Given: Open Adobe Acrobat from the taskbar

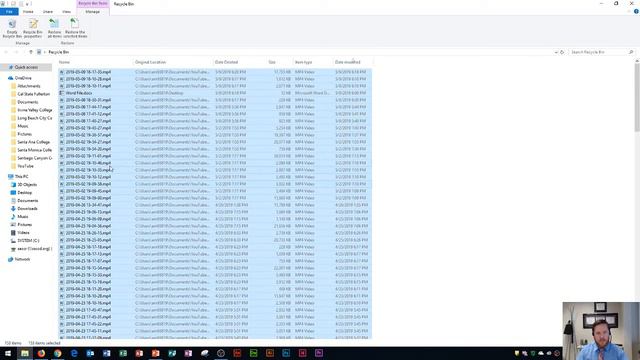Looking at the screenshot, I should (x=237, y=353).
